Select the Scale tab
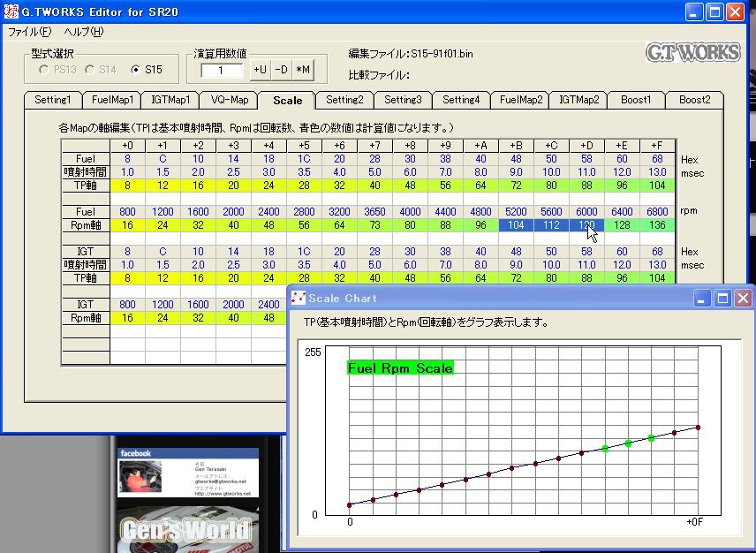 click(287, 101)
